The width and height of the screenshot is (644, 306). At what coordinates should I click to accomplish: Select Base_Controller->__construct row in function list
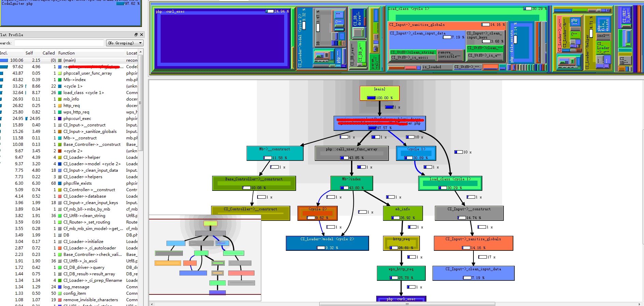[x=69, y=144]
